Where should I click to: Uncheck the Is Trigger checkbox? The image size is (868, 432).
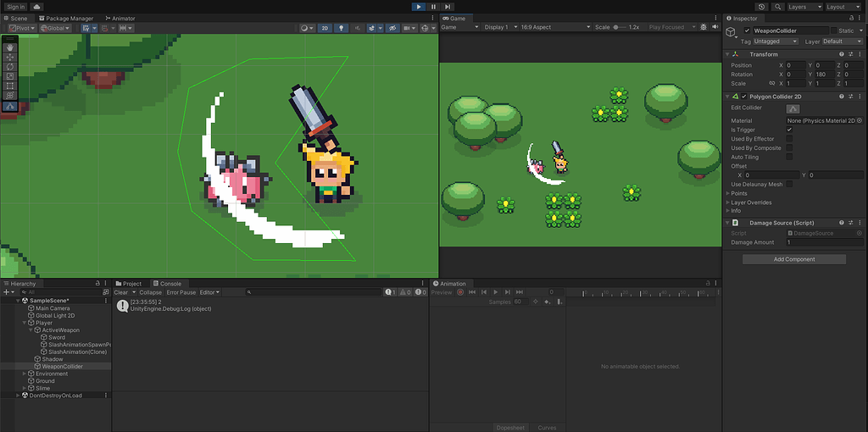790,130
